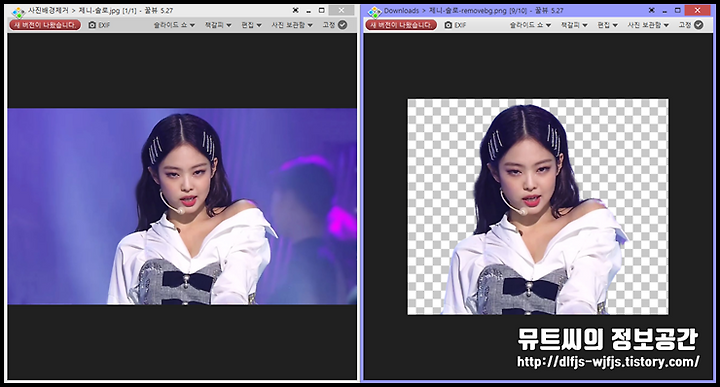Image resolution: width=720 pixels, height=387 pixels.
Task: Open 책갈피 dropdown in right window
Action: 574,25
